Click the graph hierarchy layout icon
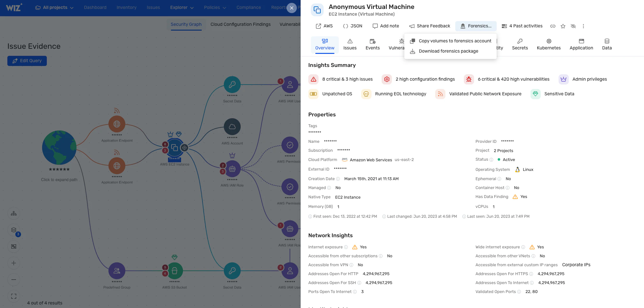 tap(14, 214)
